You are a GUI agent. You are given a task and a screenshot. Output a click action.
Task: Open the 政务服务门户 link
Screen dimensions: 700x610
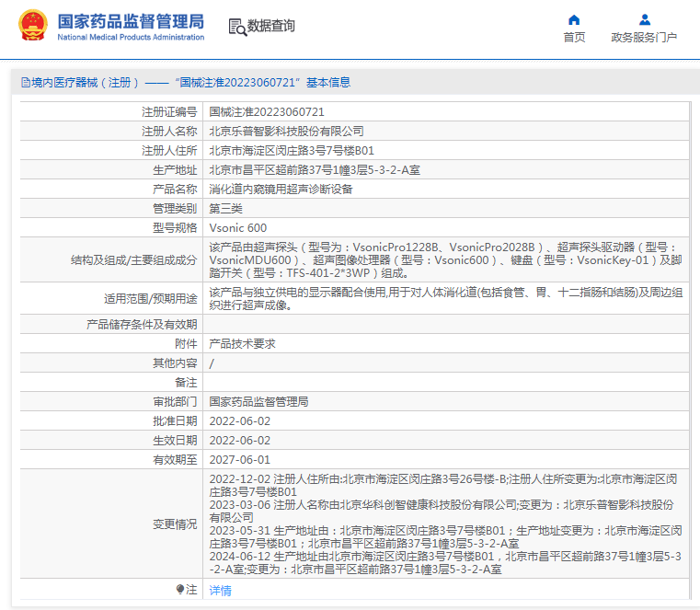(644, 38)
